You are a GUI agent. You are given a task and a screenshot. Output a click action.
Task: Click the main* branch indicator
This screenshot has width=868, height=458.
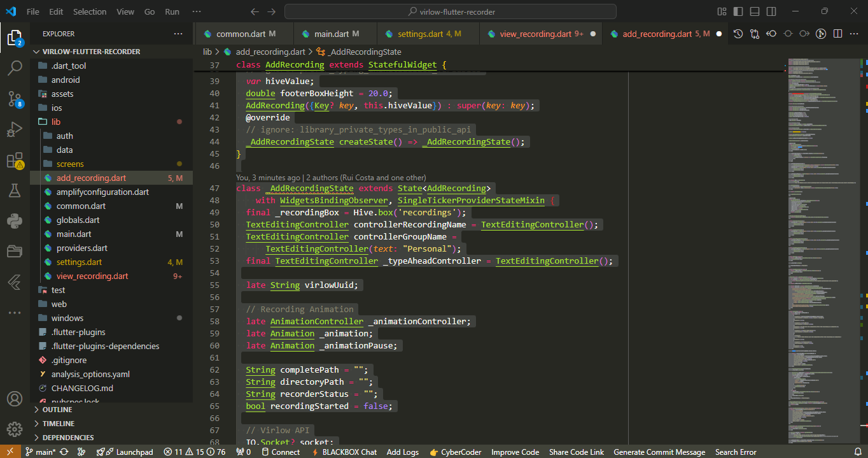(40, 452)
